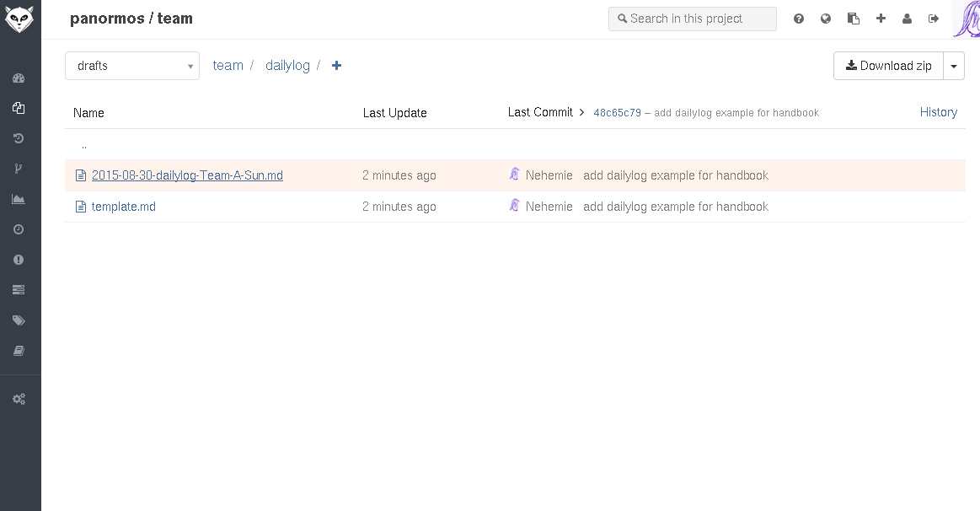The height and width of the screenshot is (511, 980).
Task: Click the globe icon in top bar
Action: (x=826, y=19)
